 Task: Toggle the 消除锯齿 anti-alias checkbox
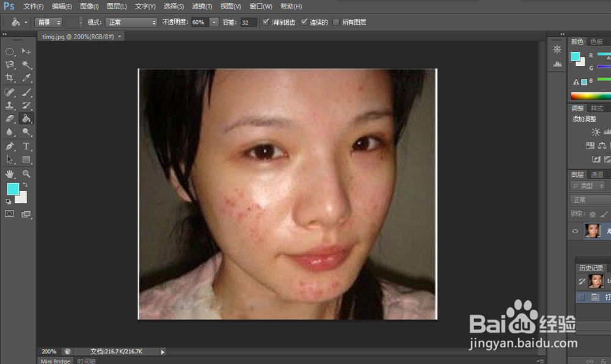point(266,22)
